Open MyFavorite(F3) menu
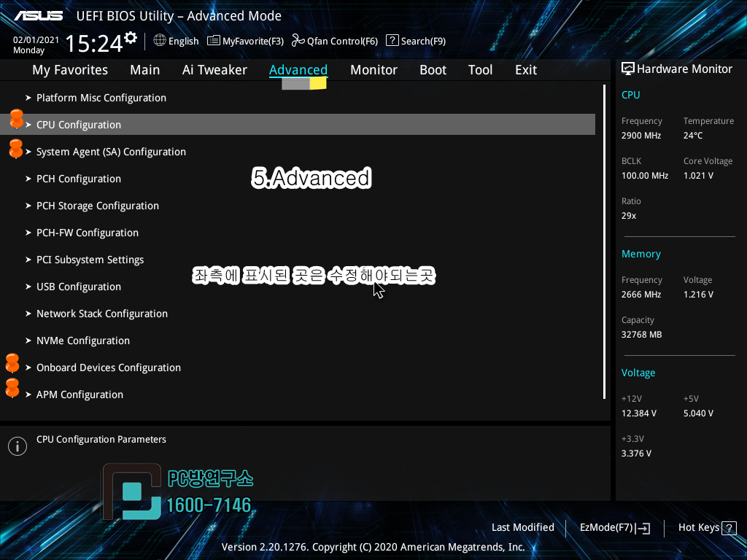The image size is (747, 560). tap(253, 41)
